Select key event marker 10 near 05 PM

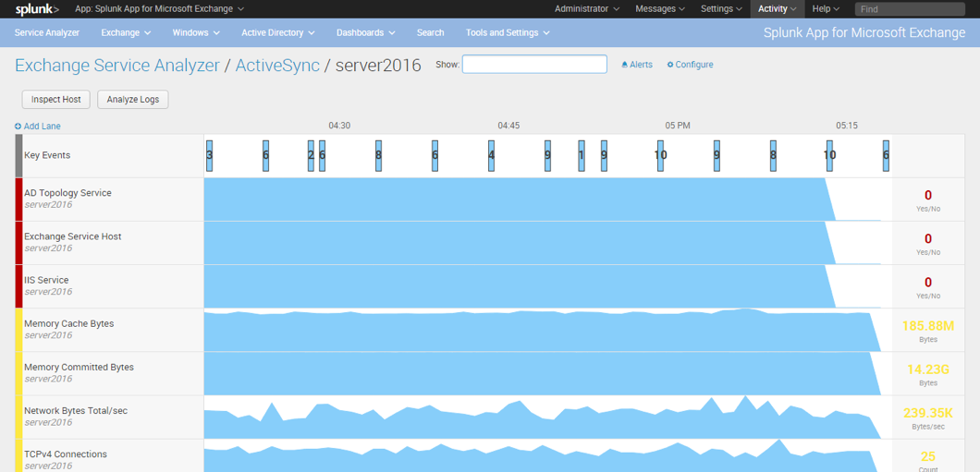(x=661, y=155)
